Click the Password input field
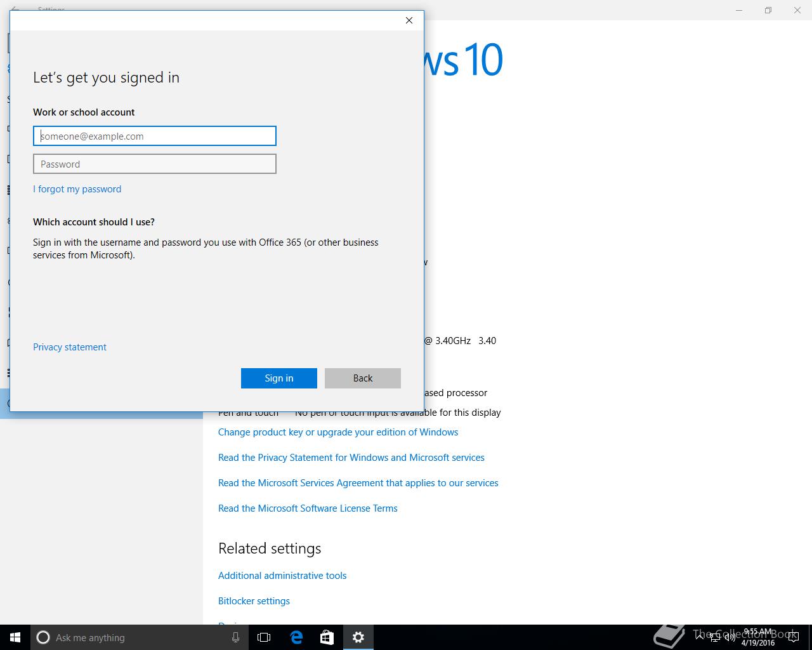This screenshot has height=650, width=812. 155,164
